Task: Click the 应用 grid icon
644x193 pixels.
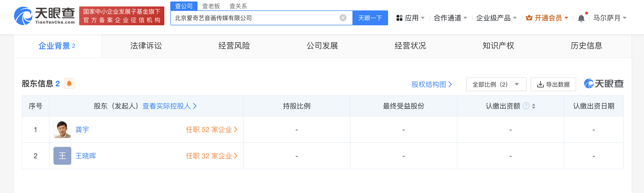Action: pyautogui.click(x=399, y=18)
